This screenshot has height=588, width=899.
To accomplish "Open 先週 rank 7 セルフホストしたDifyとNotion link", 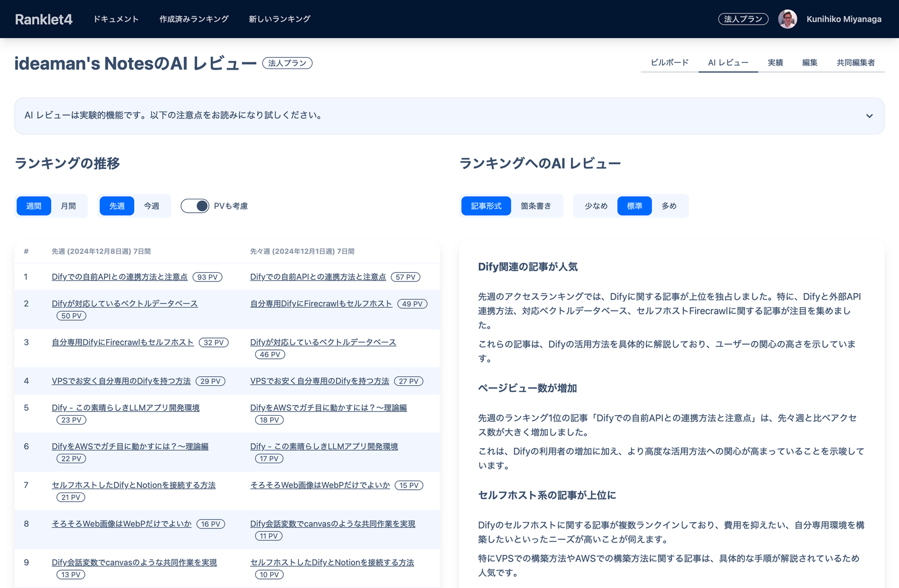I will (x=134, y=485).
